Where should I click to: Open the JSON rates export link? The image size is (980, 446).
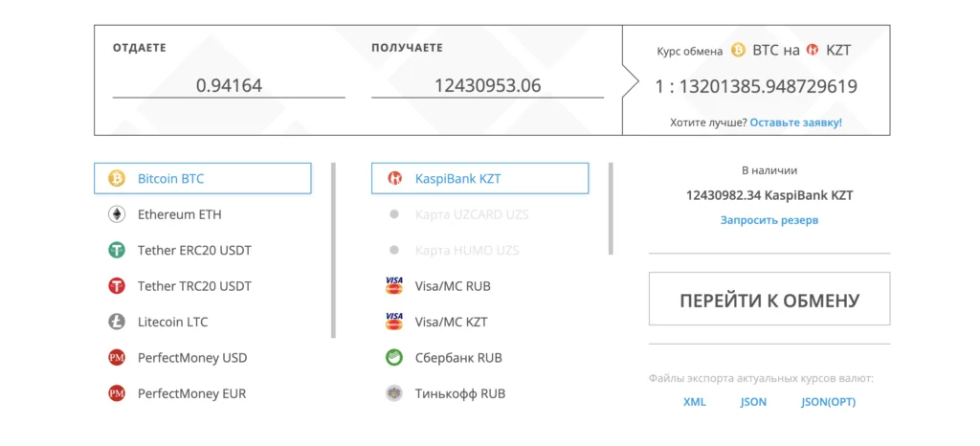[x=754, y=402]
